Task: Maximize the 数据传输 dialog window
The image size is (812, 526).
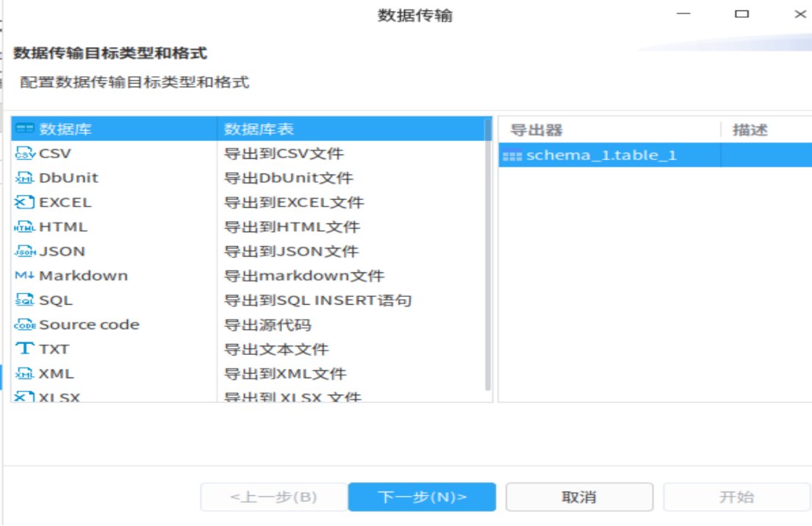Action: [x=742, y=14]
